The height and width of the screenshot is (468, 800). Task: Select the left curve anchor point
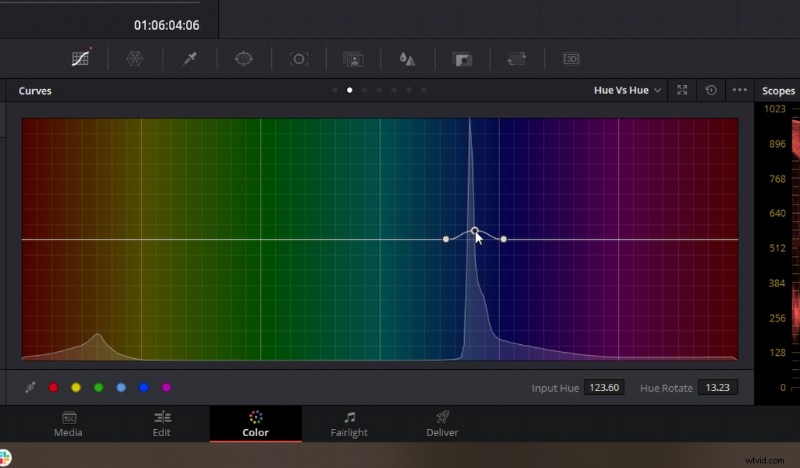click(x=446, y=239)
